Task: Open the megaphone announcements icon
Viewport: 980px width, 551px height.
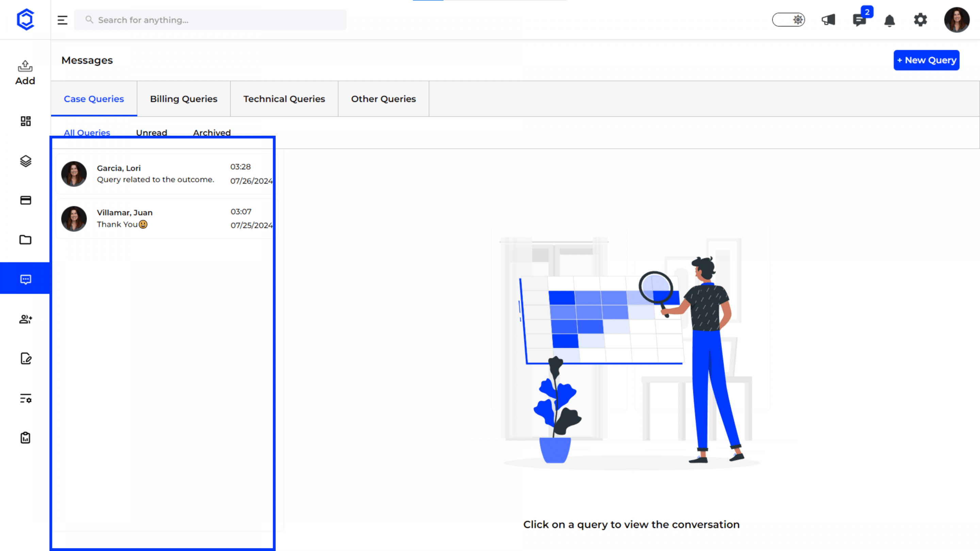Action: click(828, 20)
